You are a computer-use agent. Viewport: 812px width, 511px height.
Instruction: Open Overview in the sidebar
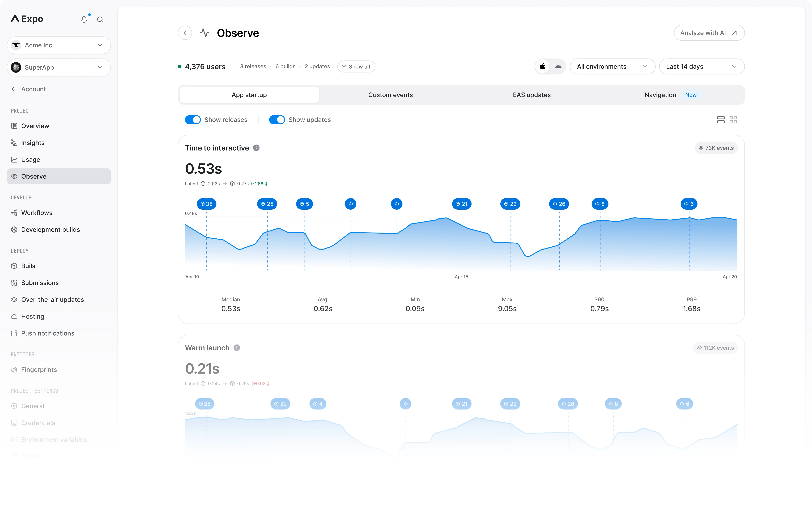point(59,126)
